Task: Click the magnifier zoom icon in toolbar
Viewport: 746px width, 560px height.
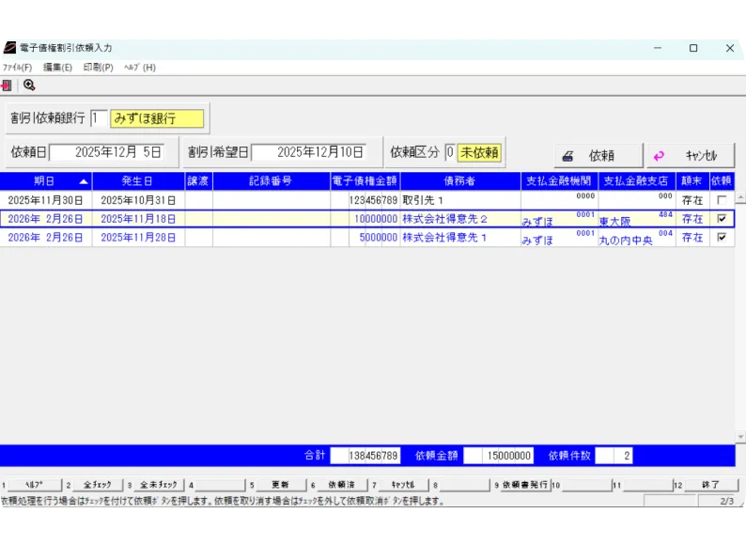Action: (x=29, y=85)
